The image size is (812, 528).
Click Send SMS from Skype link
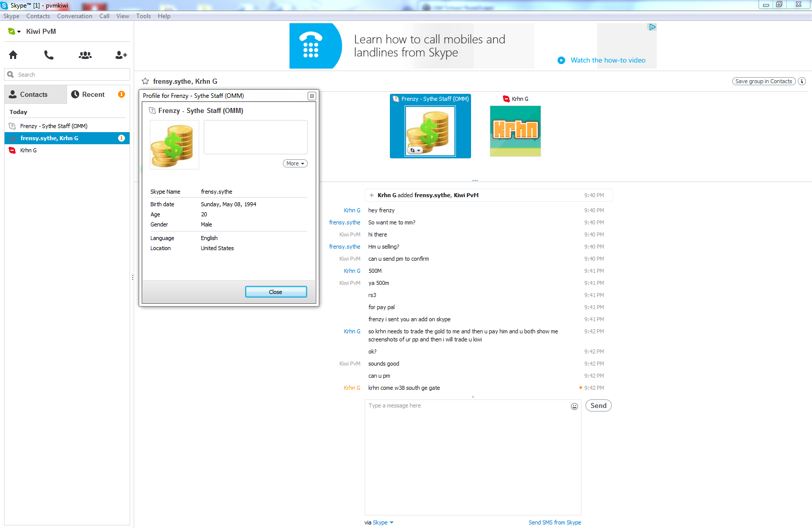(x=555, y=522)
